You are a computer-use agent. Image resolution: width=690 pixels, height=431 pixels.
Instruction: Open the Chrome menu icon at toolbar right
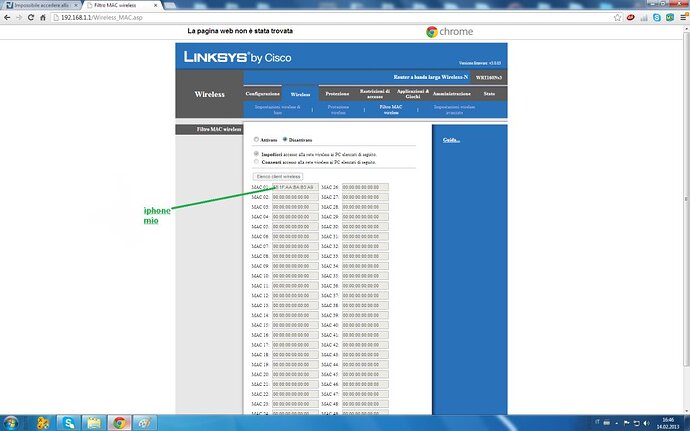coord(682,17)
